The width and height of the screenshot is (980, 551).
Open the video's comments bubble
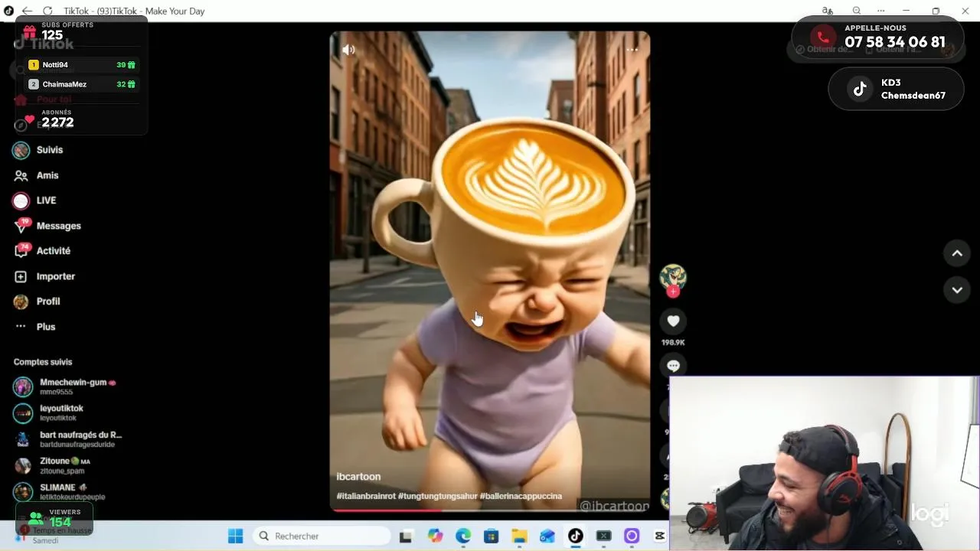(673, 366)
